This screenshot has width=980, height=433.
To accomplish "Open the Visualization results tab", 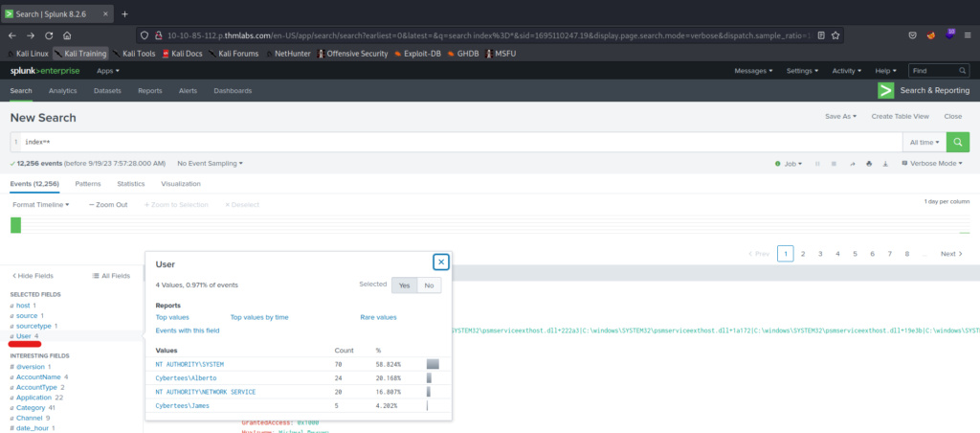I will click(181, 184).
